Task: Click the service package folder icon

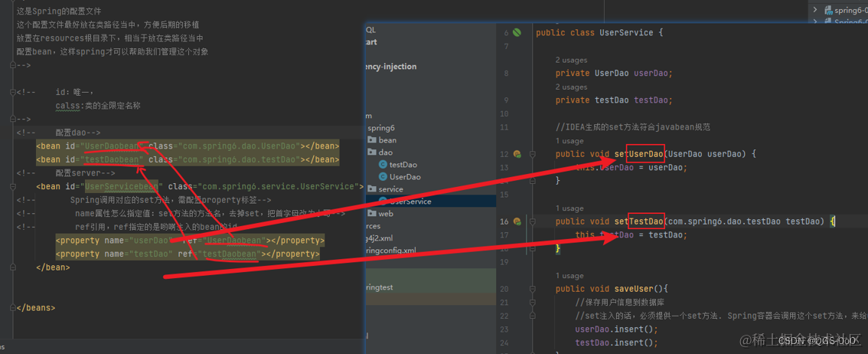Action: 371,189
